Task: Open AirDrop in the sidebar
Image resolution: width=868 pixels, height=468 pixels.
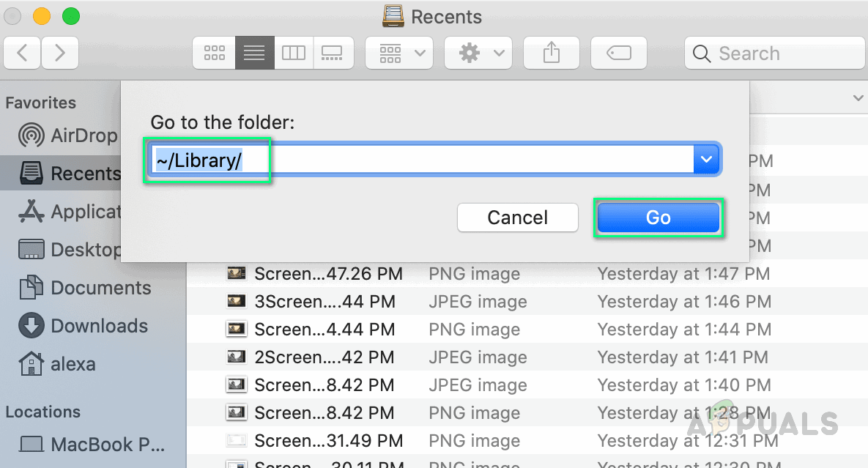Action: click(x=70, y=135)
